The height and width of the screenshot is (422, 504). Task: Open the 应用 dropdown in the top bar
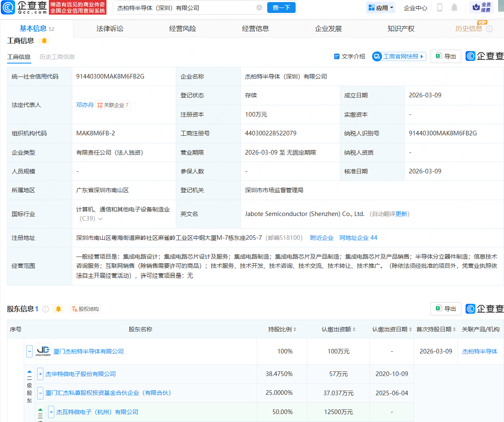click(x=380, y=7)
